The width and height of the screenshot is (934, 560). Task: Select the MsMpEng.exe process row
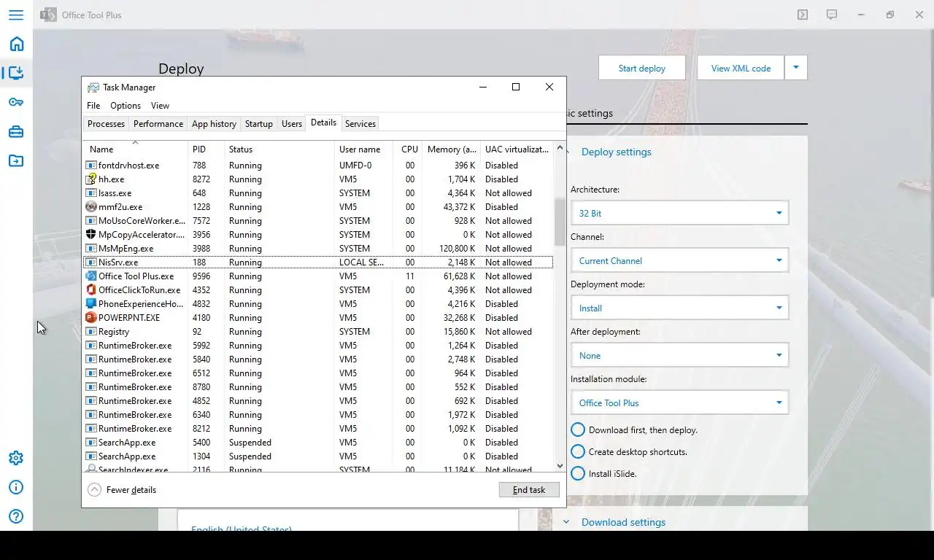tap(319, 248)
